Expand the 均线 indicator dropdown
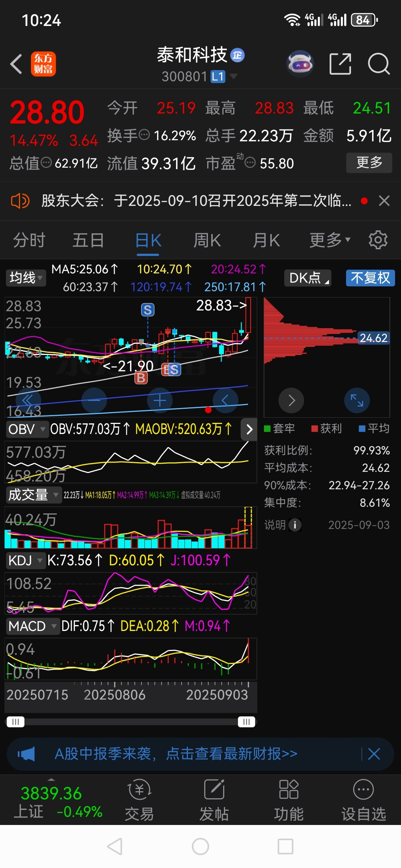 coord(26,278)
